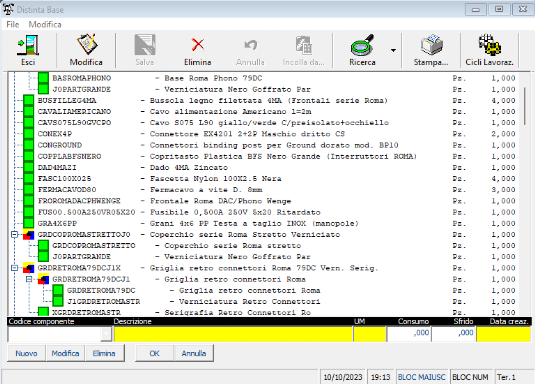
Task: Click green icon next to CONEX4P
Action: point(29,134)
